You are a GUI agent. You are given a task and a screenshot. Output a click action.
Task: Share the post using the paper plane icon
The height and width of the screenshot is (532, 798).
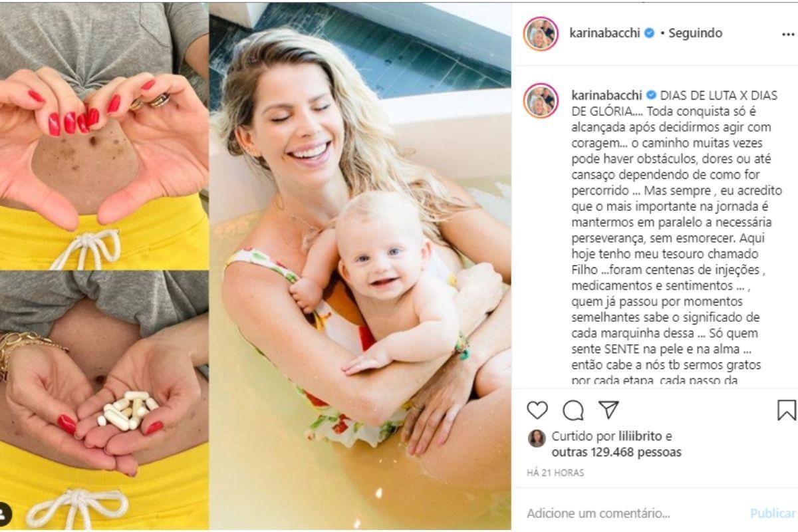pos(608,410)
